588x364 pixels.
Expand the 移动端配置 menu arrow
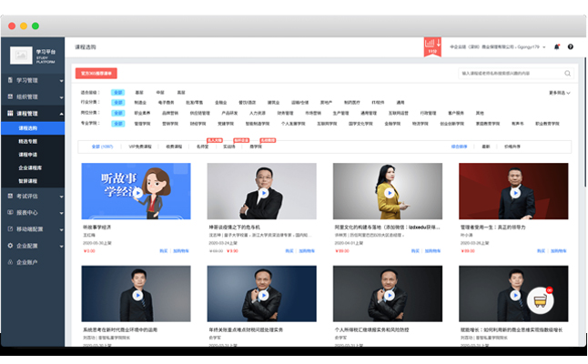pyautogui.click(x=61, y=229)
